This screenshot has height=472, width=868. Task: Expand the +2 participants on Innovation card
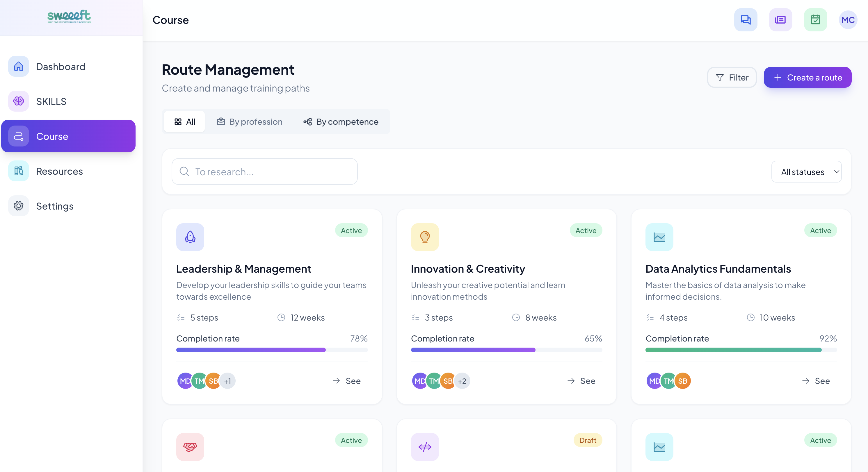tap(462, 381)
